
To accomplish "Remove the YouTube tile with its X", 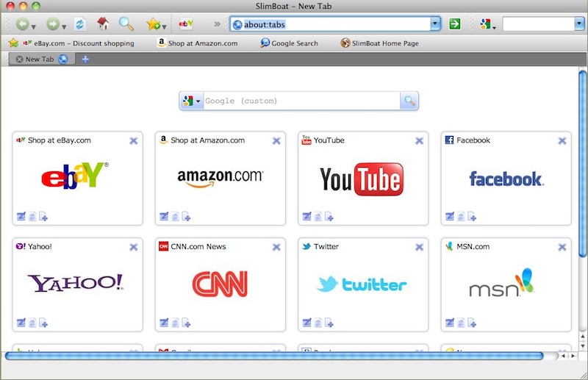I will point(419,141).
